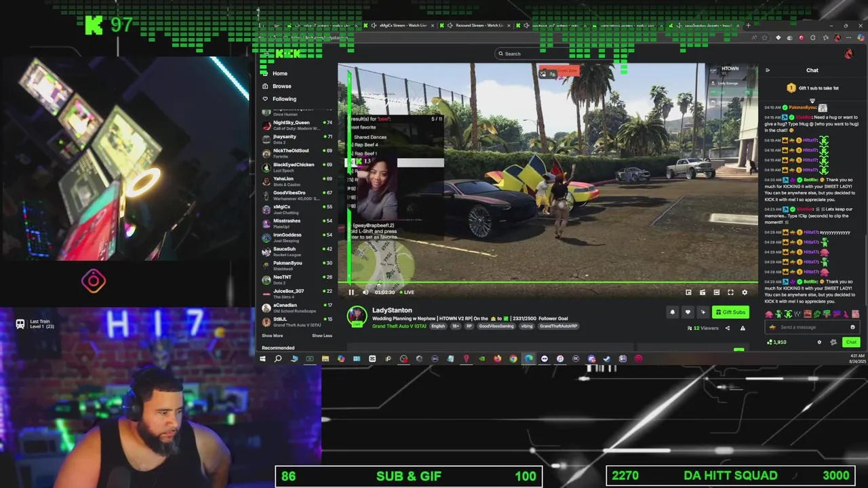This screenshot has width=868, height=488.
Task: Click GoodVibesGaming tag
Action: [496, 326]
